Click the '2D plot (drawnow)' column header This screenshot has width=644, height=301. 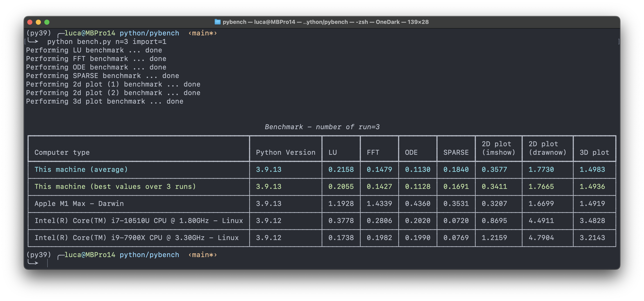point(548,148)
